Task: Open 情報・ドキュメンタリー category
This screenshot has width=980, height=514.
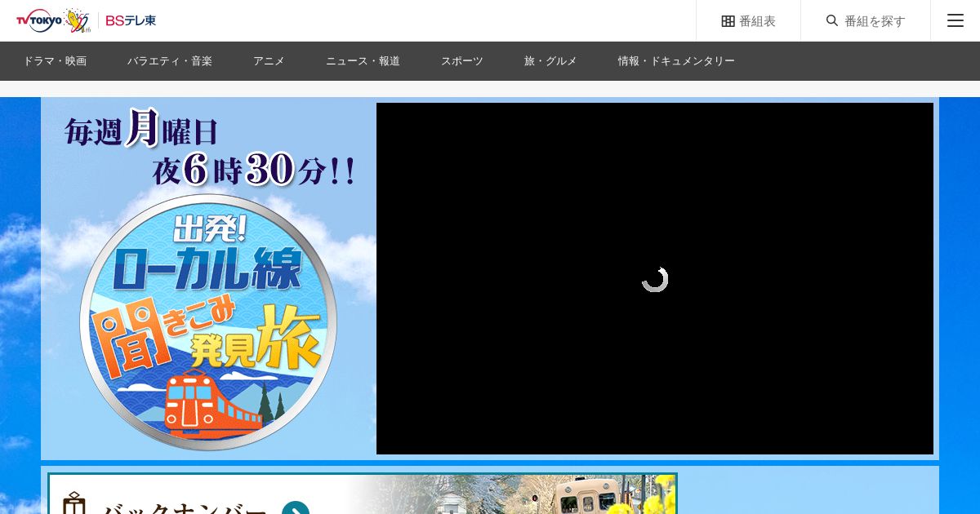Action: [x=676, y=61]
